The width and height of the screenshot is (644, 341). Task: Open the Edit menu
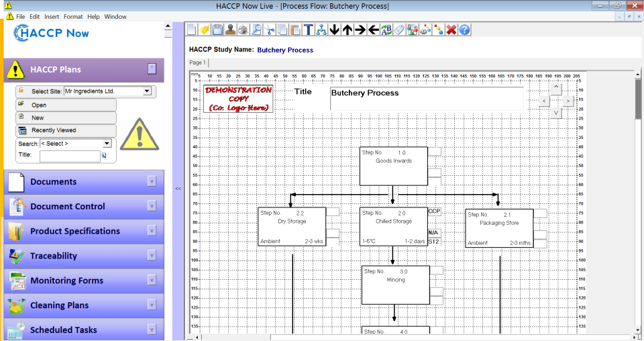click(34, 16)
